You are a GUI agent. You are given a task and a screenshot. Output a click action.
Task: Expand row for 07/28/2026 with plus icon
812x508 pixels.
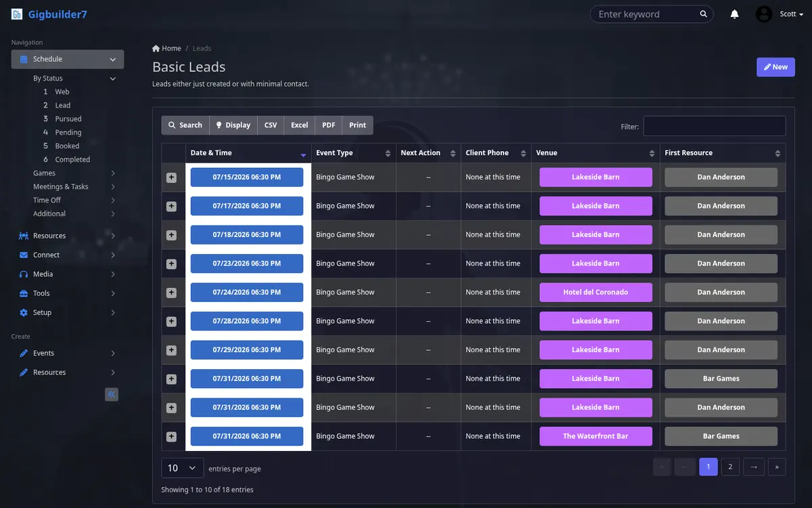coord(171,321)
